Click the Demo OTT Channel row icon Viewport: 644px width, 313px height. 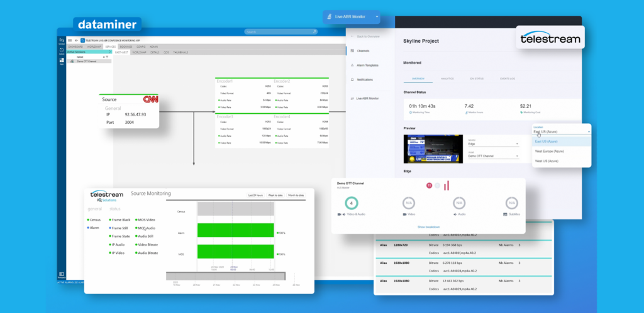point(72,61)
